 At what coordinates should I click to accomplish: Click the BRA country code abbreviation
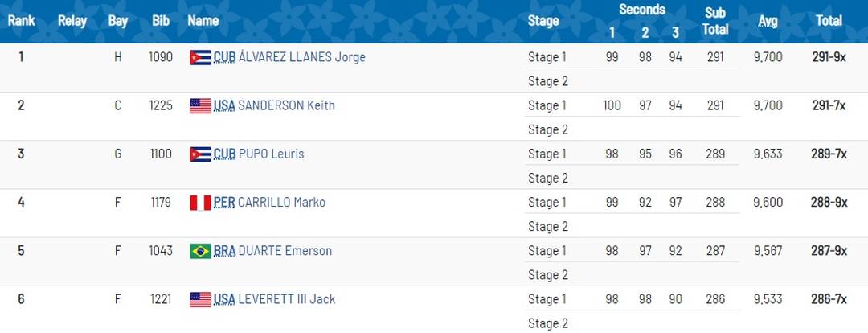[x=225, y=251]
